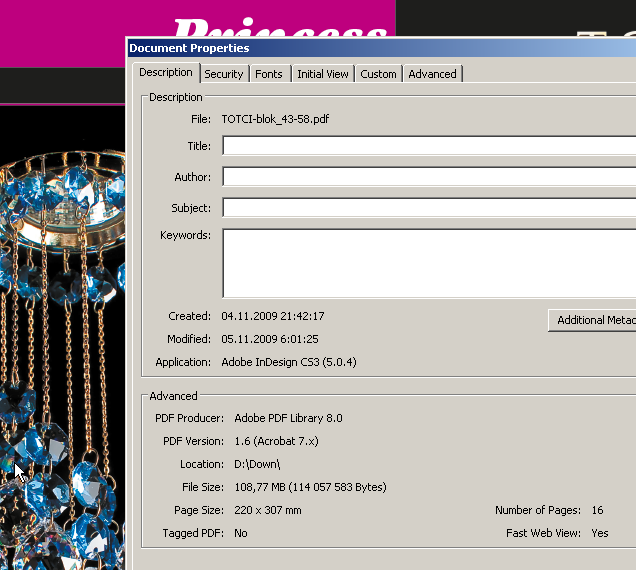
Task: Select the Number of Pages value '16'
Action: coord(597,510)
